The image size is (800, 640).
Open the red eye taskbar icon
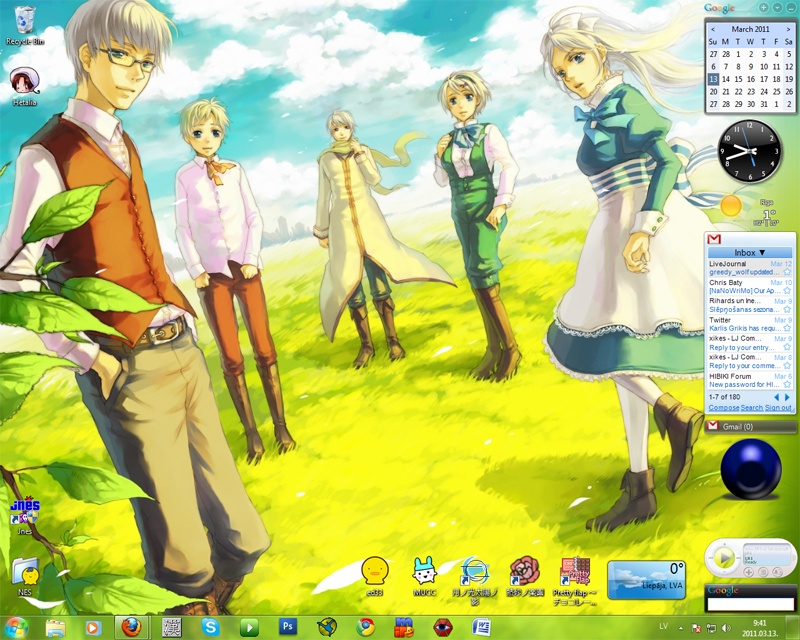(x=442, y=628)
